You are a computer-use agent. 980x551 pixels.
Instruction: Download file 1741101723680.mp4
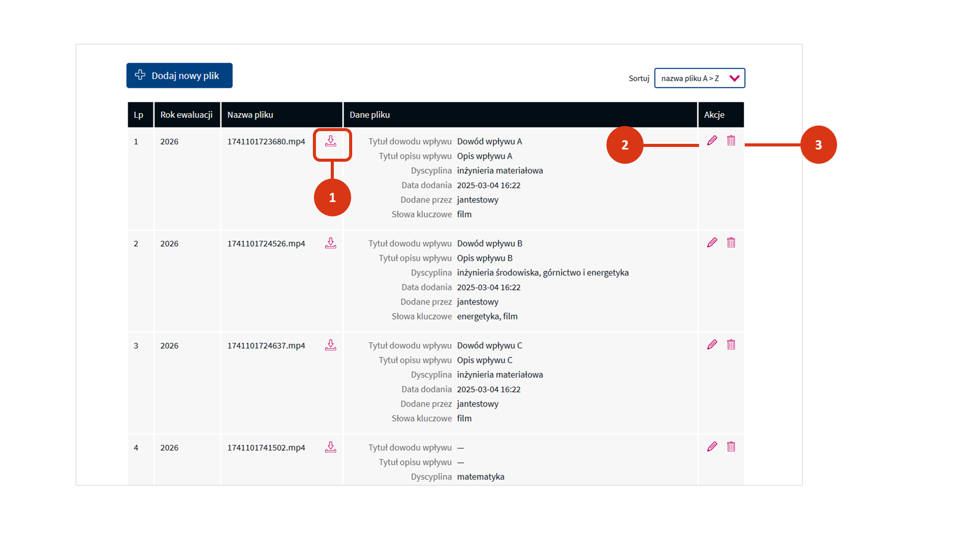pos(331,141)
